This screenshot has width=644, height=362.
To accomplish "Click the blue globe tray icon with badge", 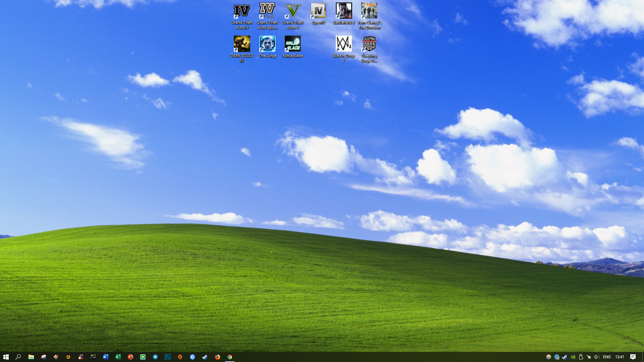I will (x=557, y=357).
